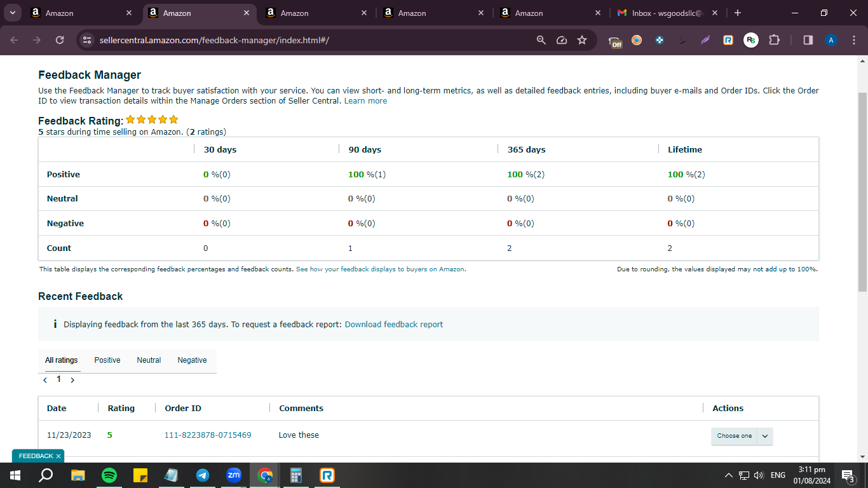Open the notification center with 3 alerts
Image resolution: width=868 pixels, height=488 pixels.
[847, 475]
